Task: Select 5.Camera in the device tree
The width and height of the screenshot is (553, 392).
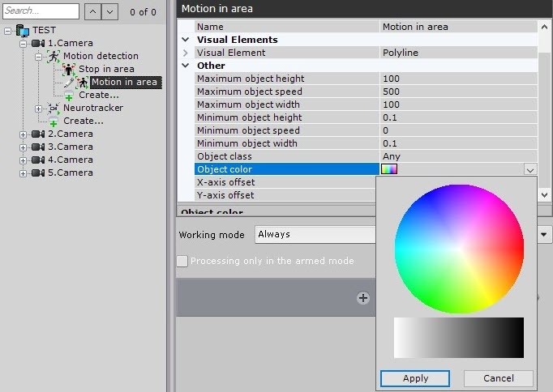Action: tap(70, 173)
